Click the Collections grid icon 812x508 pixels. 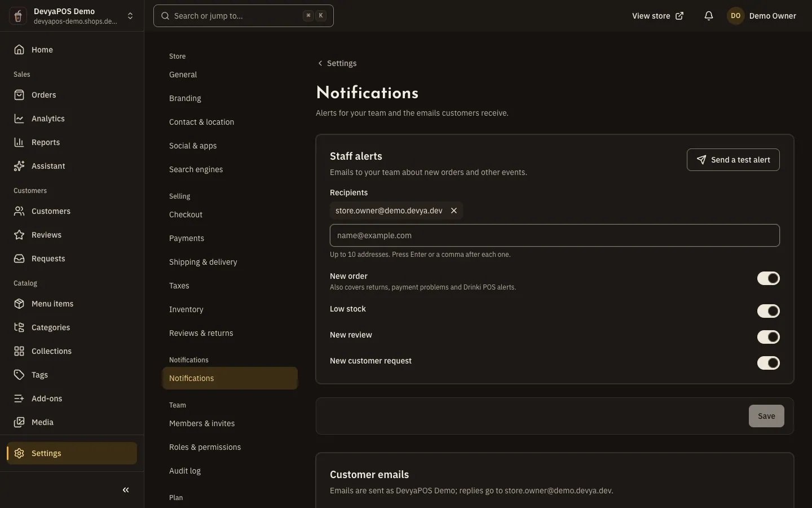(x=19, y=351)
